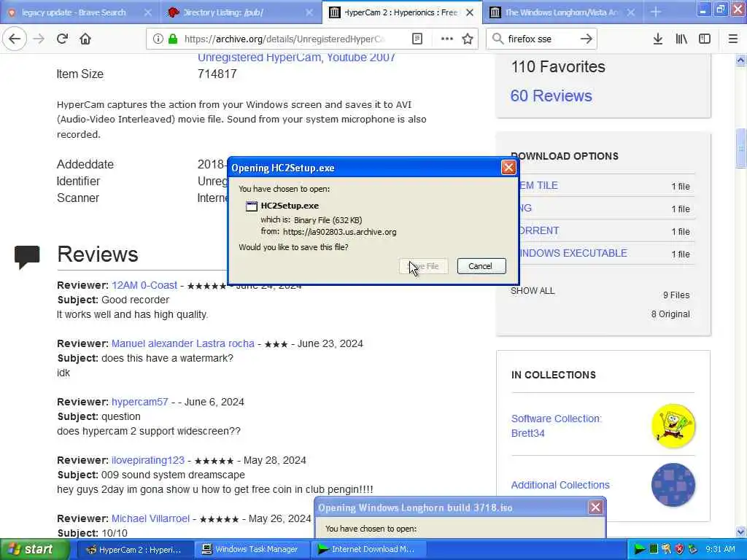Open the Library icon in toolbar
The width and height of the screenshot is (747, 560).
coord(681,39)
